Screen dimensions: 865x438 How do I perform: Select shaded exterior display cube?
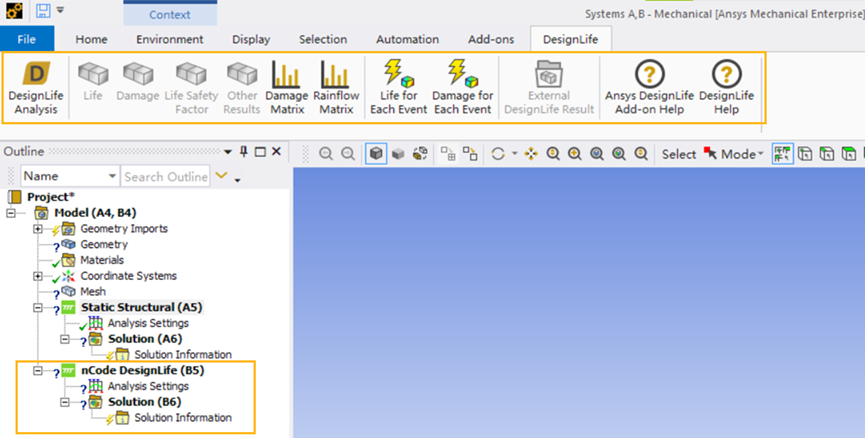click(398, 154)
